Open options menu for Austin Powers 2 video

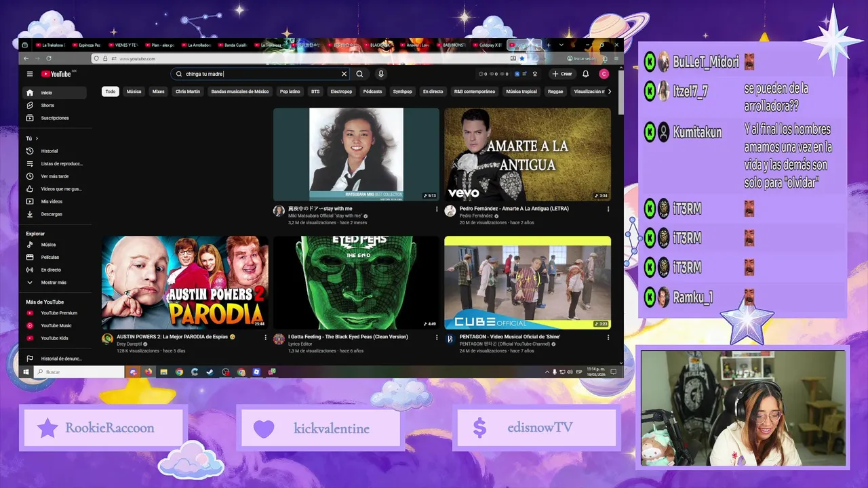tap(265, 337)
